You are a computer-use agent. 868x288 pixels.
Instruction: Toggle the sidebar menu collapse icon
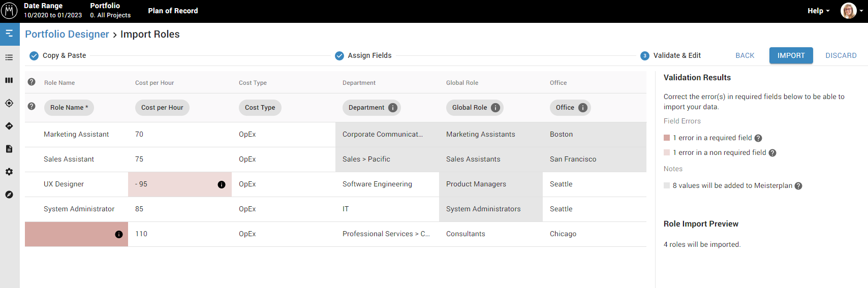tap(9, 34)
